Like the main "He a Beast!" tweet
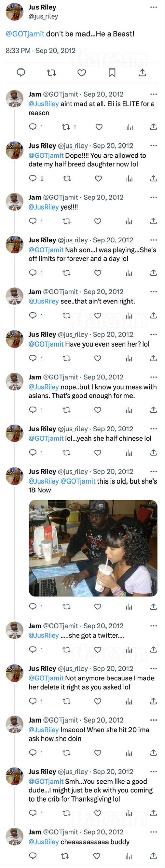 tap(82, 73)
